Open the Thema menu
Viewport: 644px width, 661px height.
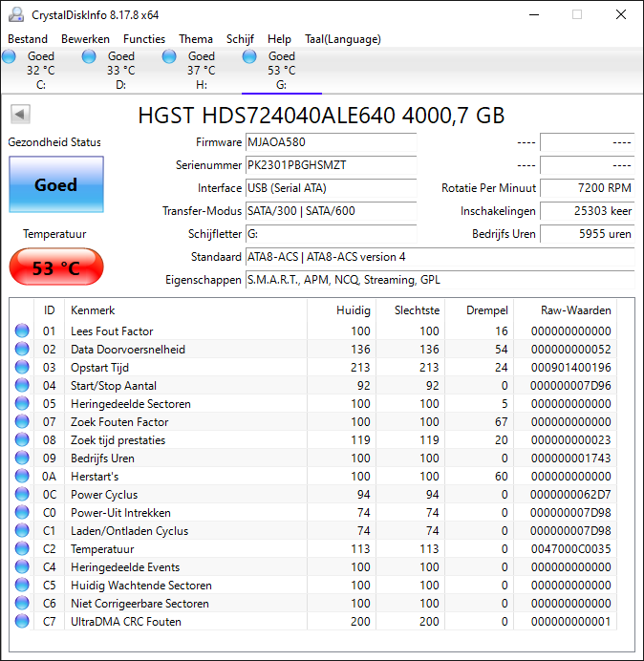pos(196,39)
